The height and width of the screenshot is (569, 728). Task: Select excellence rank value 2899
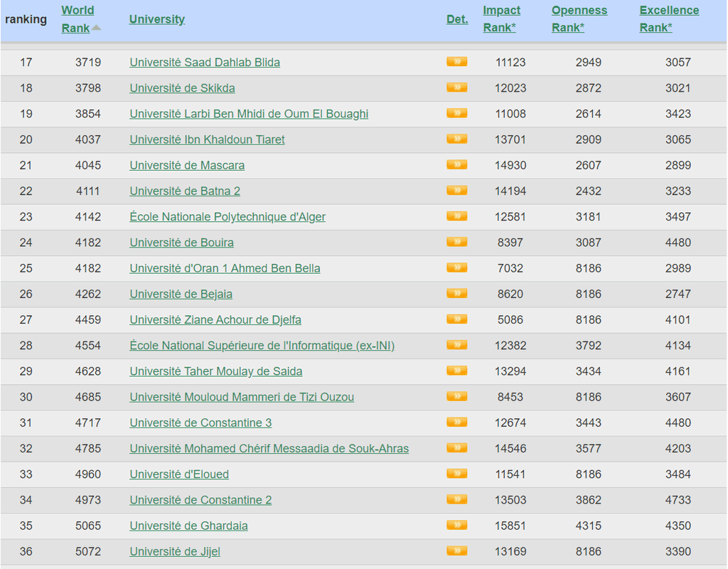pos(678,165)
